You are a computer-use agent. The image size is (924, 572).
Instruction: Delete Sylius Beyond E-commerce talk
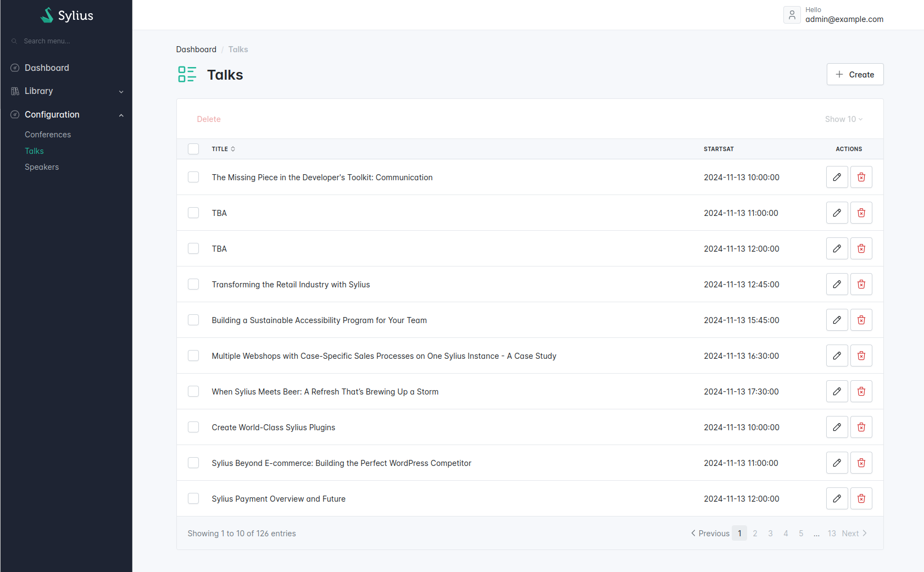[861, 463]
